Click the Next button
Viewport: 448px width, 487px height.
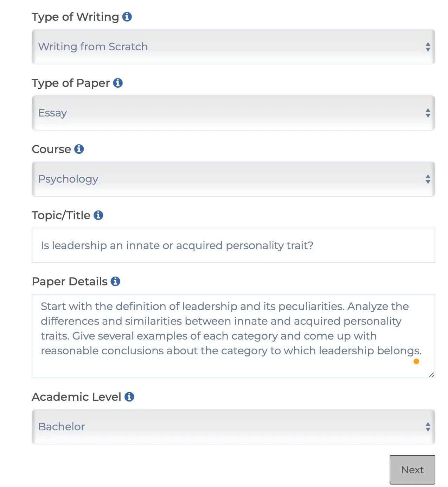tap(412, 470)
